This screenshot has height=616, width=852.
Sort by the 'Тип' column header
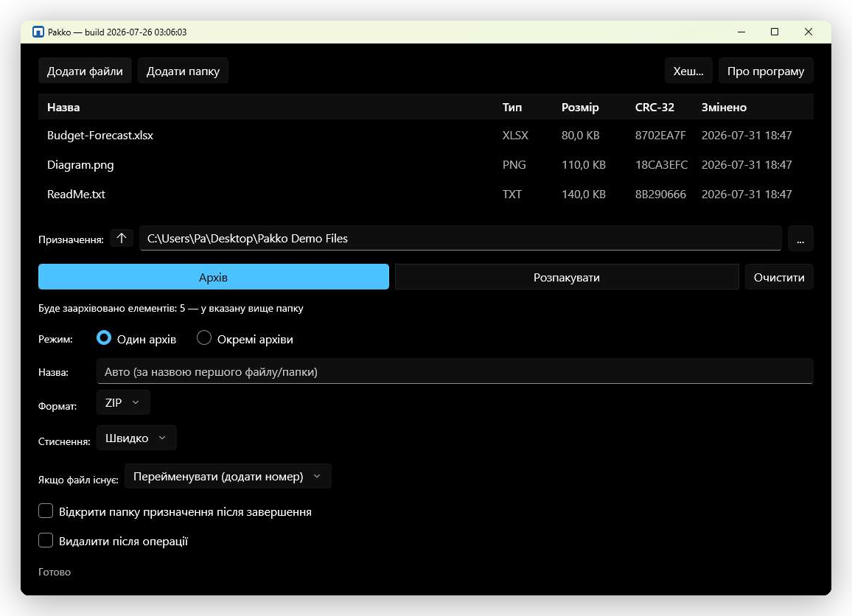click(511, 107)
